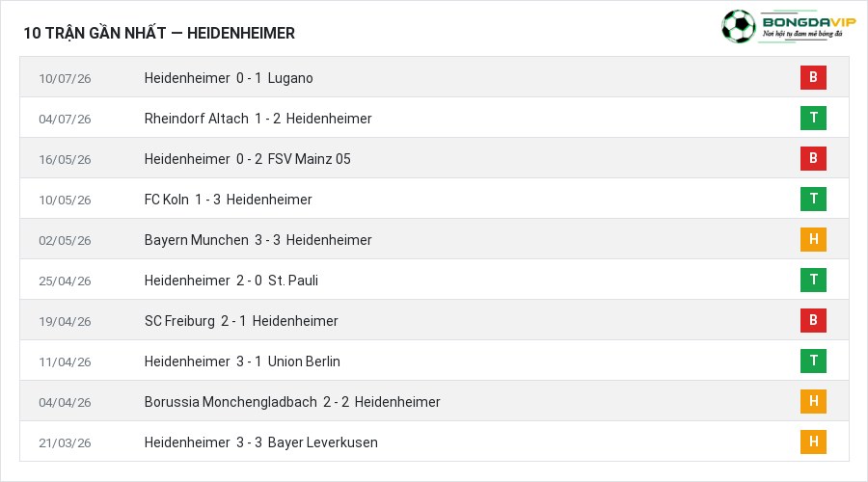Click the date 21/03/26
Image resolution: width=868 pixels, height=482 pixels.
pyautogui.click(x=65, y=442)
